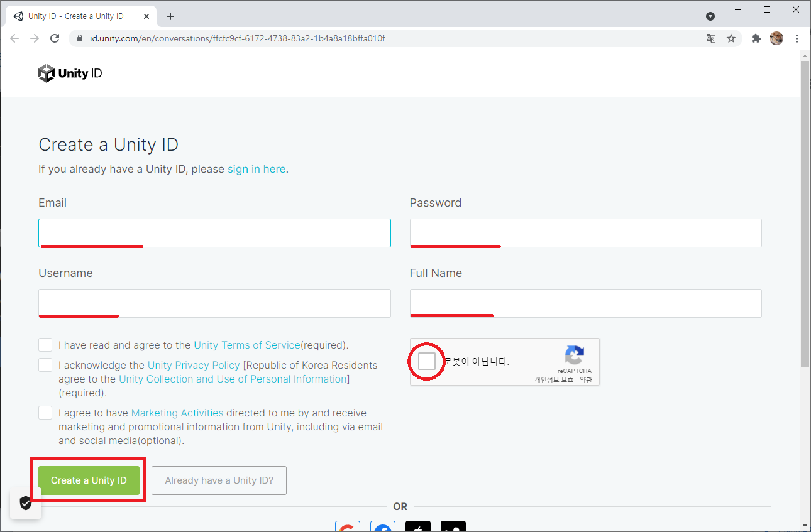Viewport: 811px width, 532px height.
Task: Open the Marketing Activities link
Action: coord(177,413)
